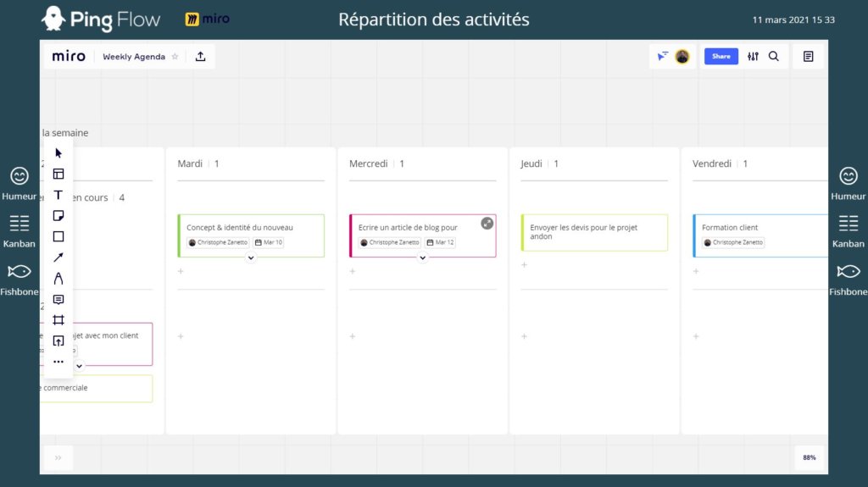Add card below Formation client in Vendredi
This screenshot has width=868, height=487.
click(696, 271)
